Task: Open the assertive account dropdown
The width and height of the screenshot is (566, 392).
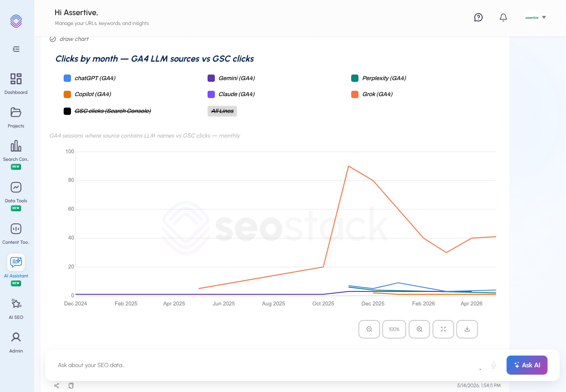Action: (x=544, y=17)
